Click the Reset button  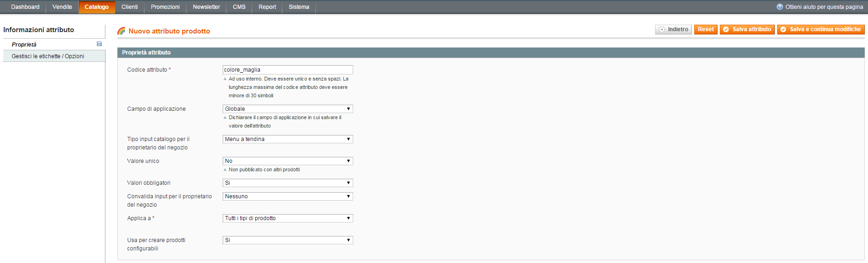point(706,29)
